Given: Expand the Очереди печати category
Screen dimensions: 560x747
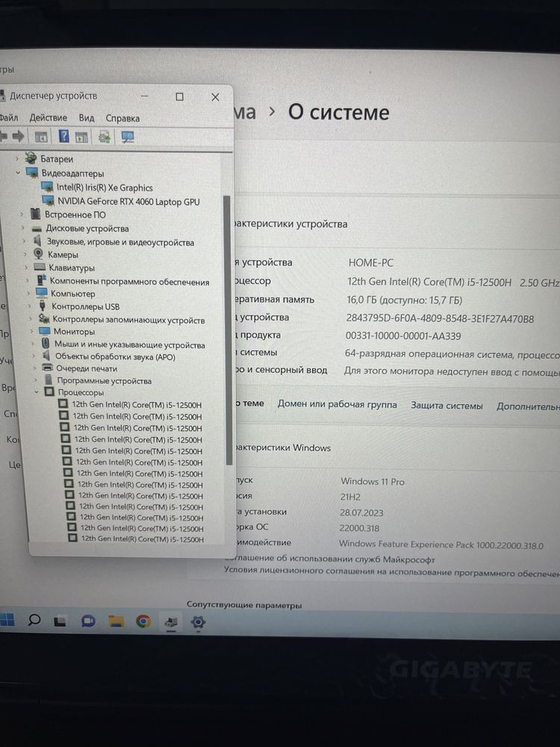Looking at the screenshot, I should 35,368.
